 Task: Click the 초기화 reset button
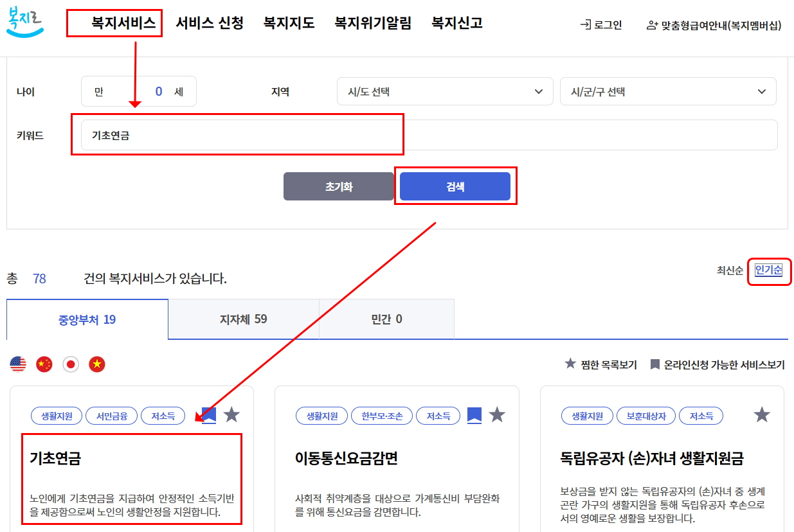[x=339, y=186]
